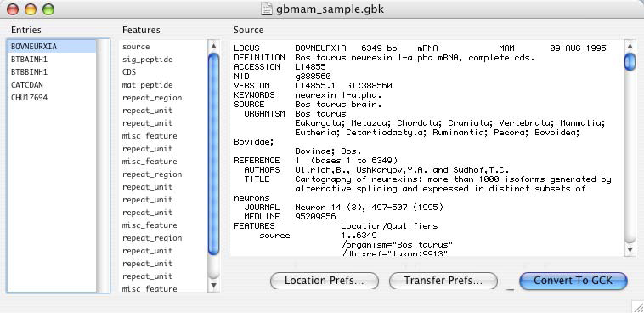Select the CATCDAN entry
The image size is (644, 313).
52,85
